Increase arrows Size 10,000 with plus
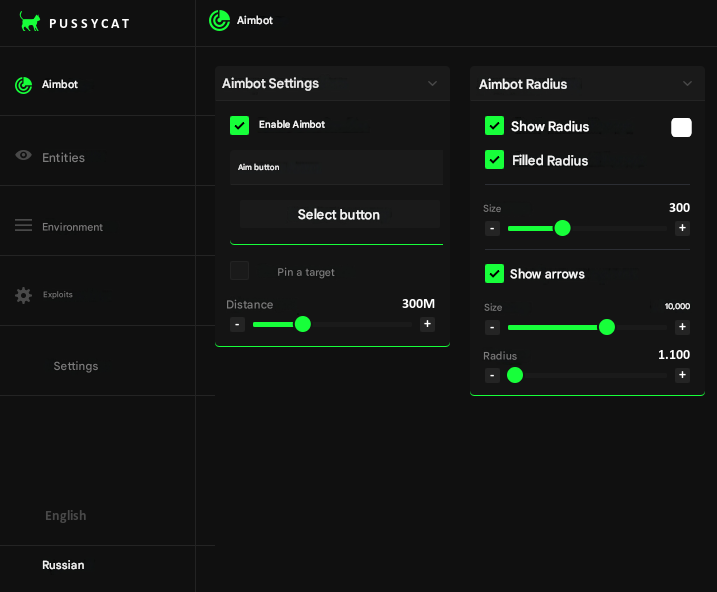Screen dimensions: 717x592 (682, 327)
